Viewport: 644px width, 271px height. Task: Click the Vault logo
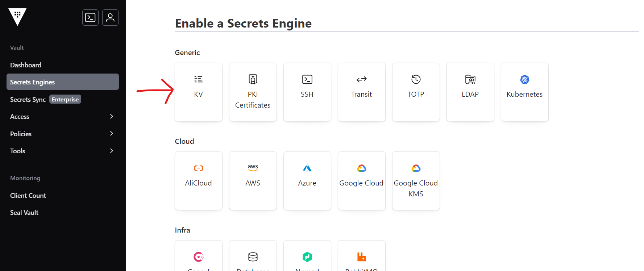tap(17, 17)
